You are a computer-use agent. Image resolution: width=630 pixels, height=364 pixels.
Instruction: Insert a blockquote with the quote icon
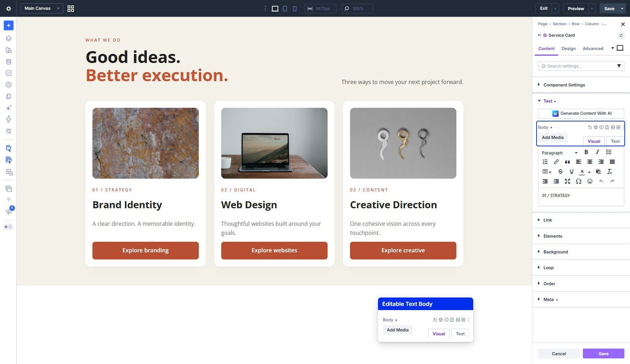(x=567, y=162)
